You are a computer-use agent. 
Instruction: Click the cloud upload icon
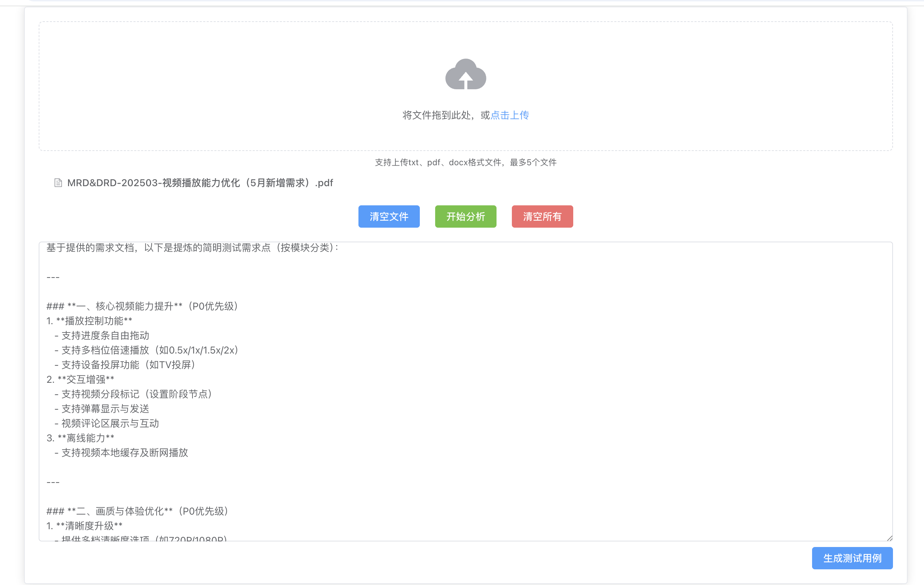point(465,75)
